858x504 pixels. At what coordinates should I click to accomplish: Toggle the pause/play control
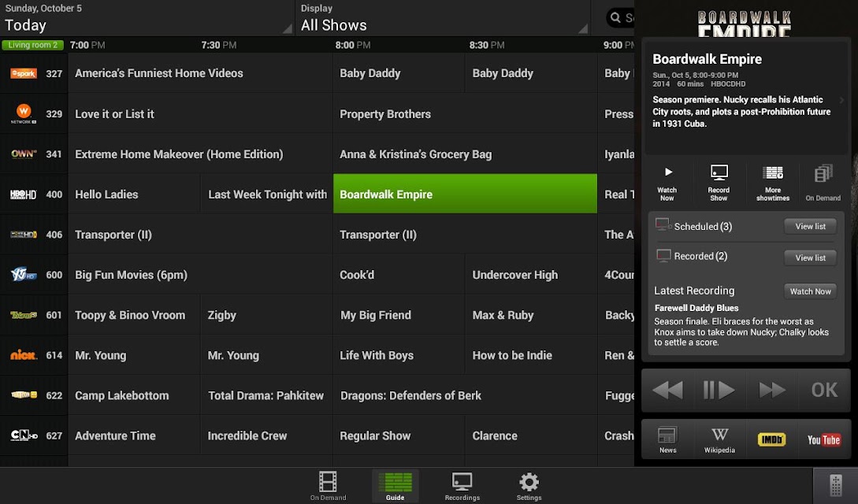719,391
